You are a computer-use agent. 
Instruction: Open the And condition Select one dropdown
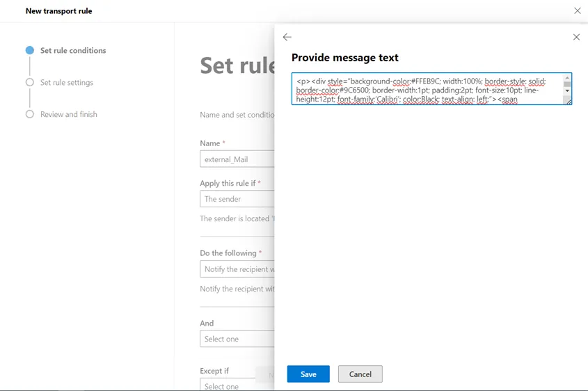pyautogui.click(x=237, y=339)
